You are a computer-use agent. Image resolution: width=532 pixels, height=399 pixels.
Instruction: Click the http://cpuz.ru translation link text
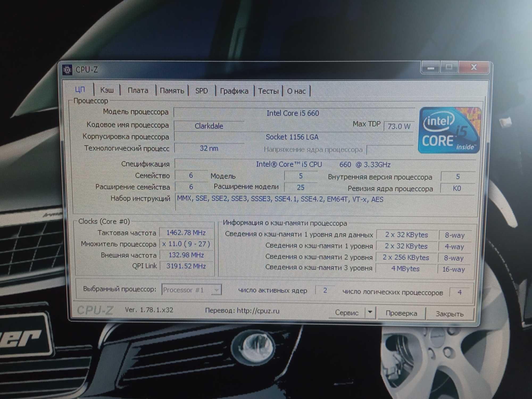(x=258, y=311)
